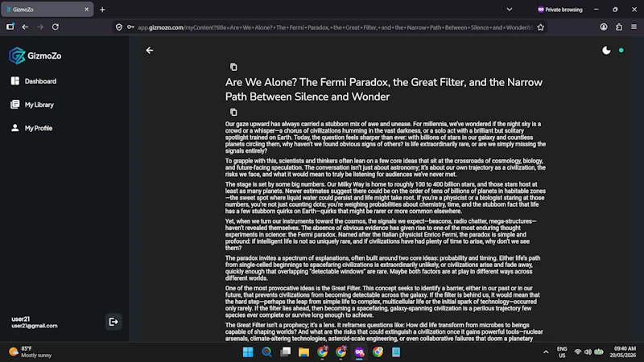The height and width of the screenshot is (362, 644).
Task: Open Task View on taskbar
Action: (286, 352)
